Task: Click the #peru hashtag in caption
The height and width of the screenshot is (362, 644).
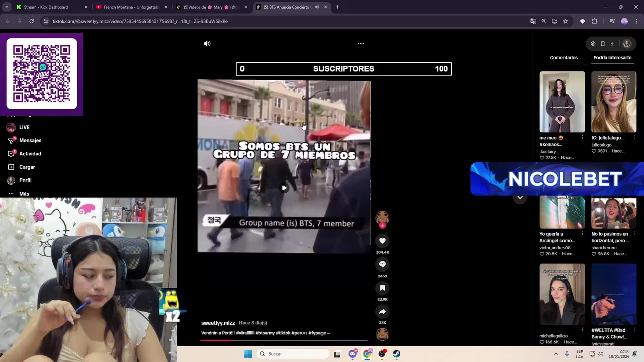Action: pyautogui.click(x=299, y=333)
